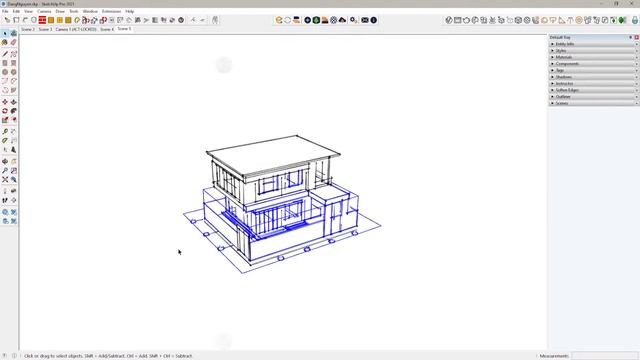The width and height of the screenshot is (640, 360).
Task: Select the Select arrow tool
Action: click(x=5, y=33)
